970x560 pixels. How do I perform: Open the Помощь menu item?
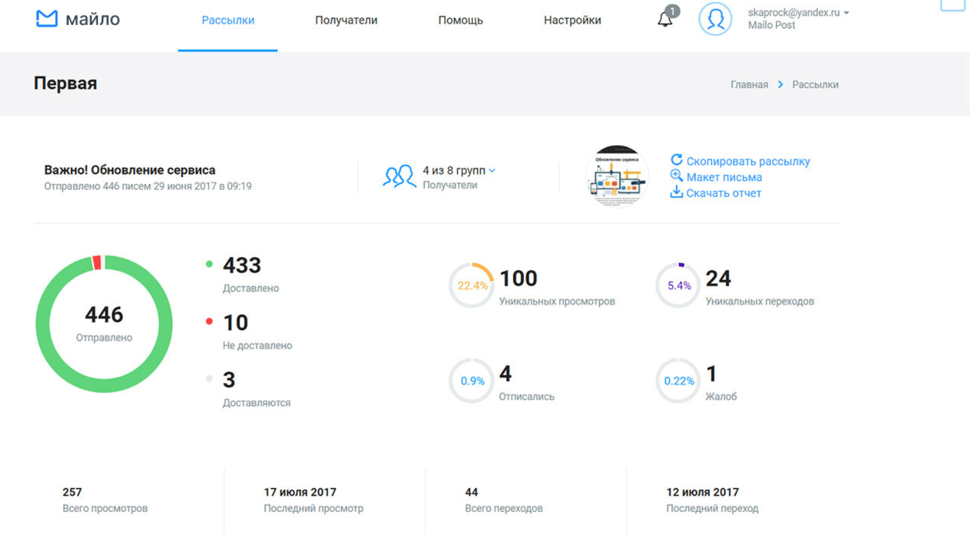click(461, 20)
